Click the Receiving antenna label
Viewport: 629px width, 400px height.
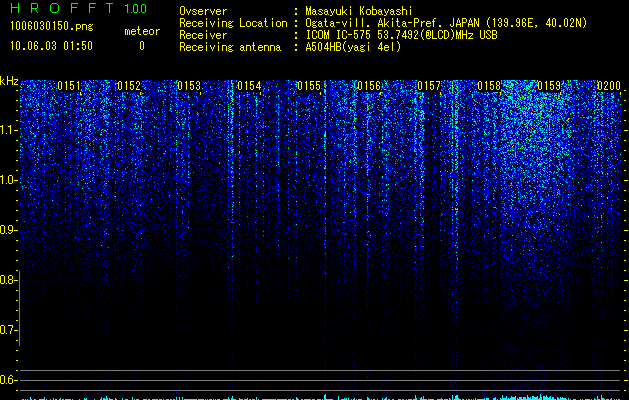point(230,47)
